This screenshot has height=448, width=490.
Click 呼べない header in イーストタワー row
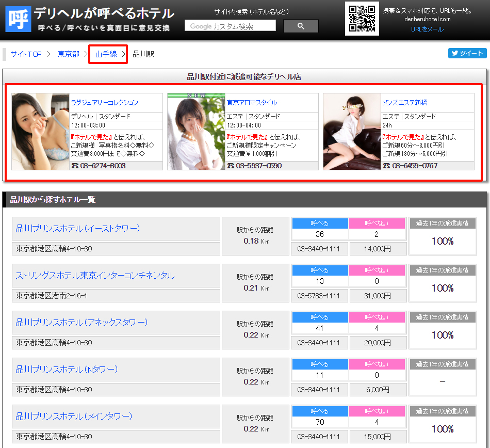(x=377, y=223)
